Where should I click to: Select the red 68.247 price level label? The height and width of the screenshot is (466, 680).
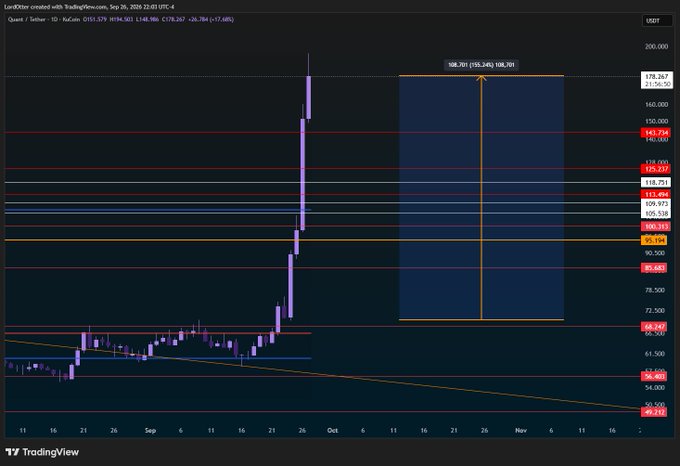[x=655, y=327]
